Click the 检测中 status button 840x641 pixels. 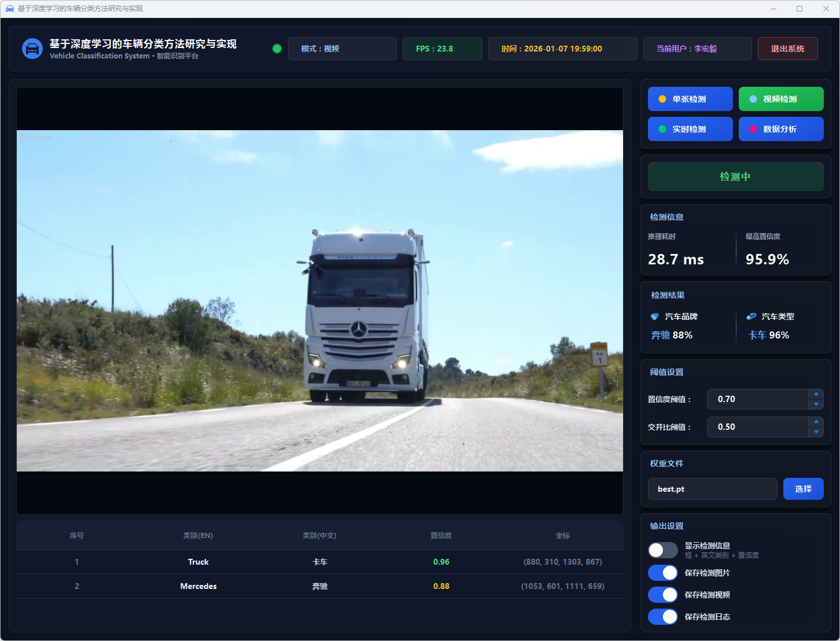coord(736,176)
